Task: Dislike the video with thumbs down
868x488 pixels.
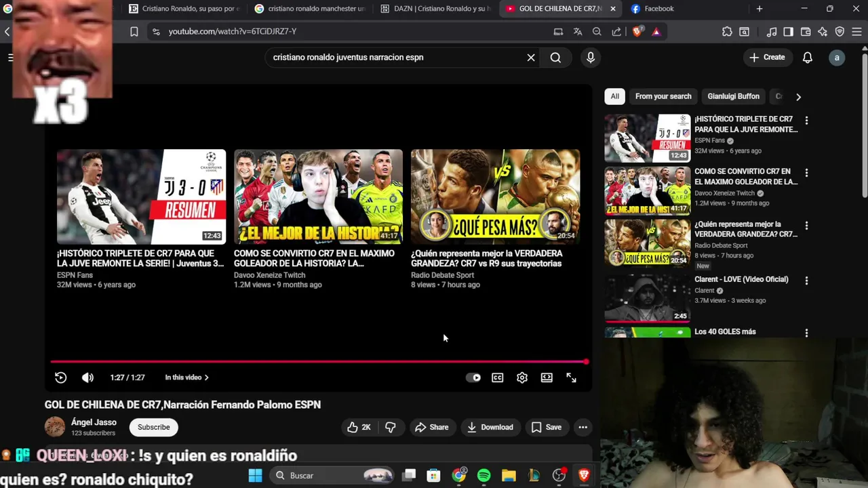Action: click(391, 427)
